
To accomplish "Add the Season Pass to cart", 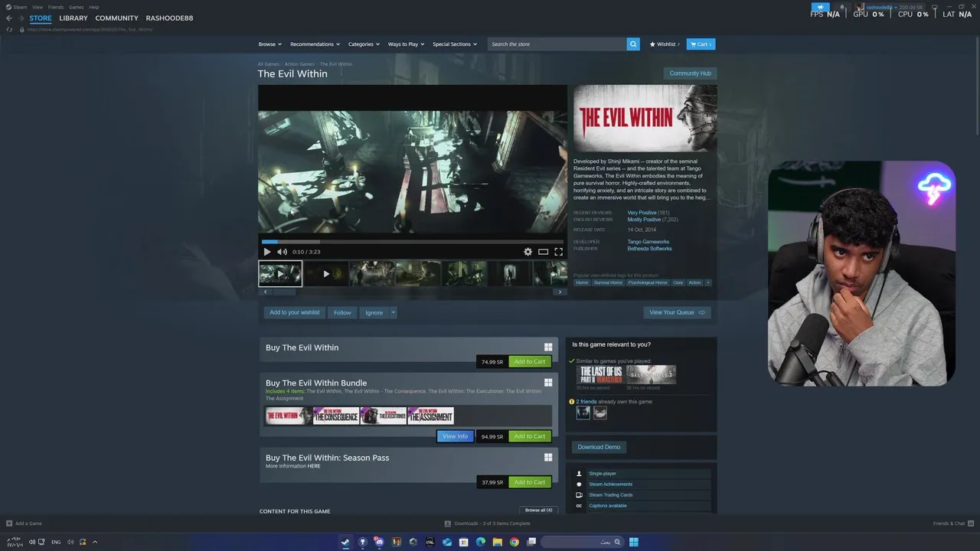I will coord(530,482).
